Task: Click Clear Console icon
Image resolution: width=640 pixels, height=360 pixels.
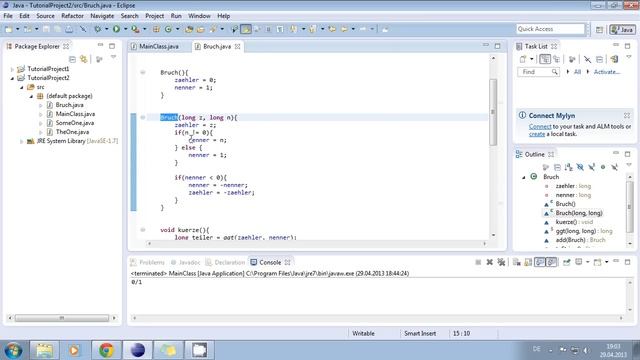Action: click(x=516, y=262)
